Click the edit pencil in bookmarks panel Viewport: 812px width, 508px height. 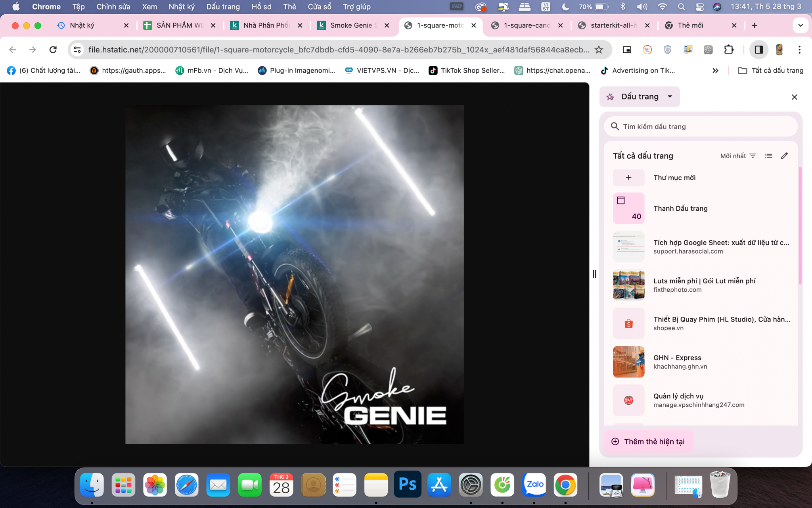point(784,156)
